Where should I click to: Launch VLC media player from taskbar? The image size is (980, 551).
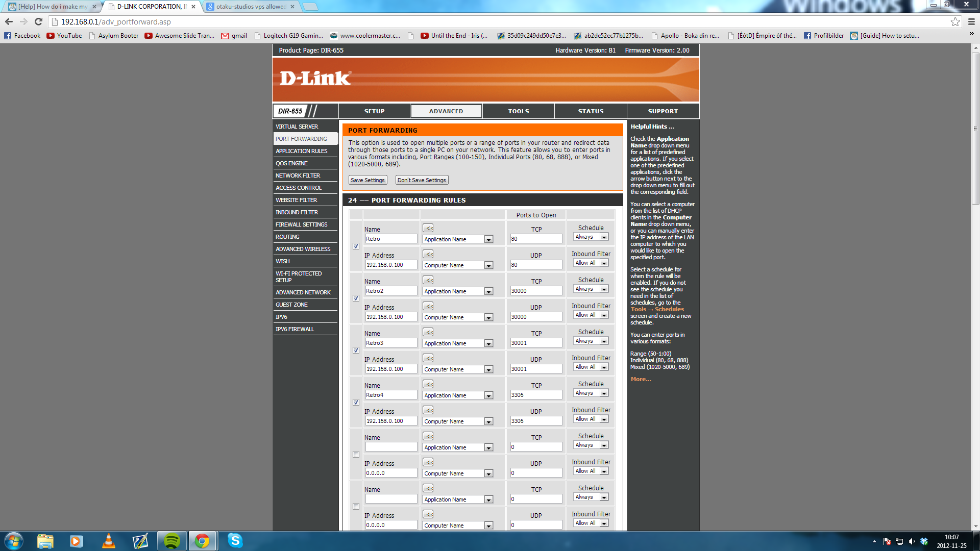coord(108,541)
